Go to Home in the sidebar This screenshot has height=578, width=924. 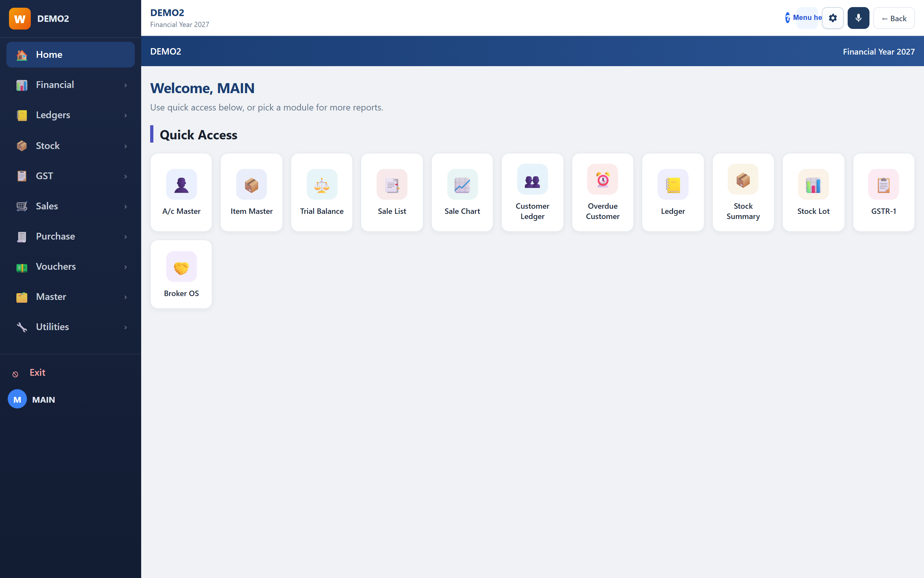tap(71, 55)
